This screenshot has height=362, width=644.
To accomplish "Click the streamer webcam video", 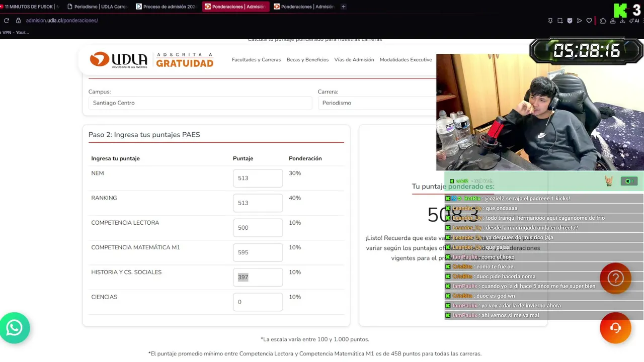I will pos(540,112).
